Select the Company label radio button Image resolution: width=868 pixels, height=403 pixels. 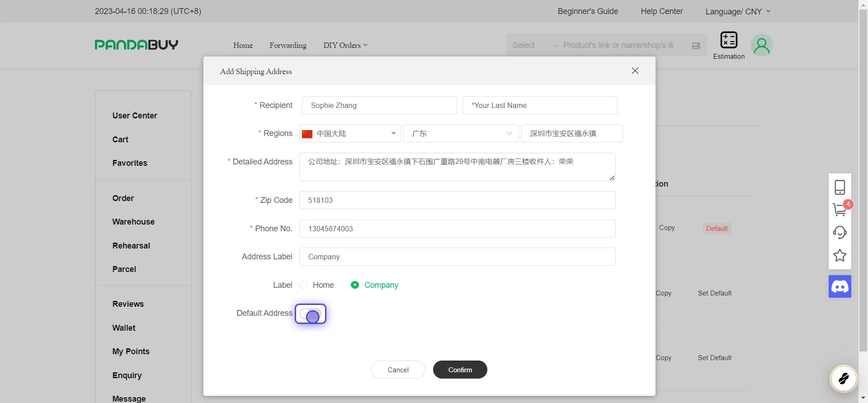(x=355, y=285)
